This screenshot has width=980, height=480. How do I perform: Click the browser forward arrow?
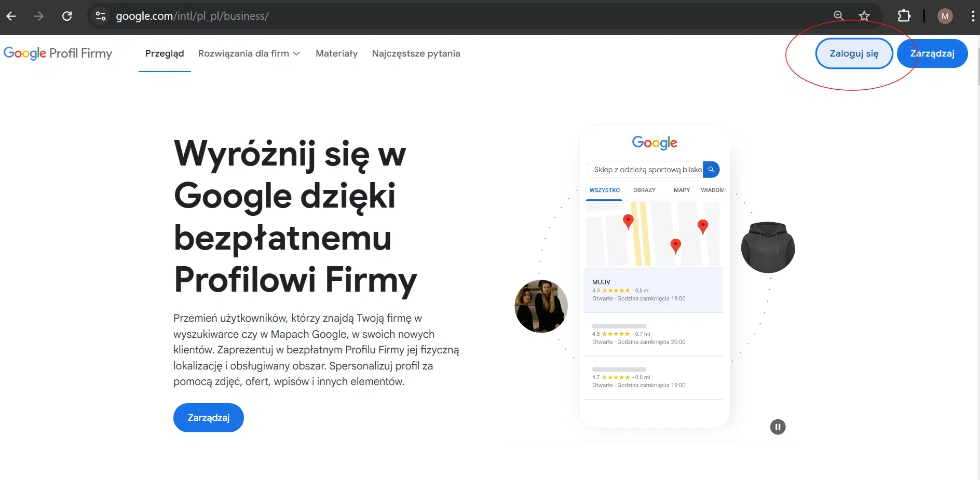click(39, 16)
